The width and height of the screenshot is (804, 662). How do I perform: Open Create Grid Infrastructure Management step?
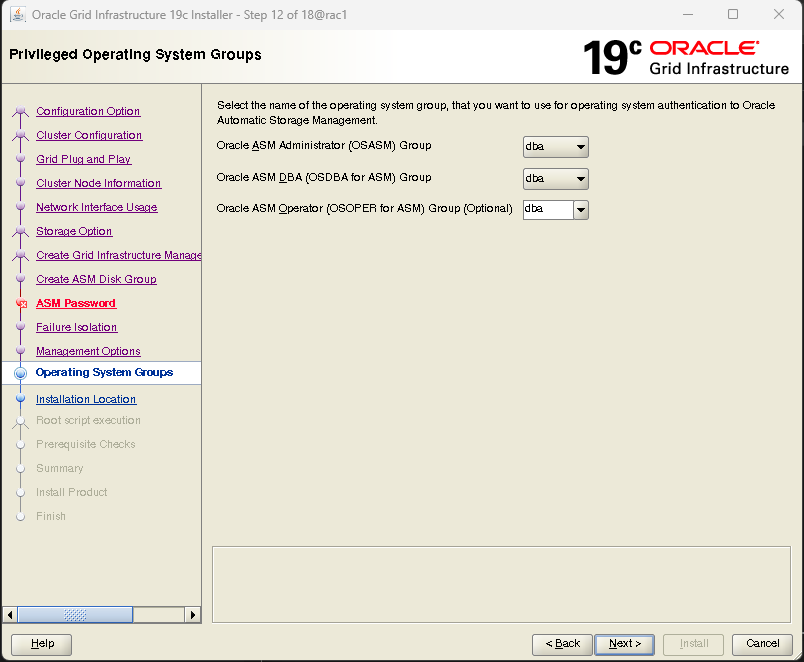click(x=118, y=255)
